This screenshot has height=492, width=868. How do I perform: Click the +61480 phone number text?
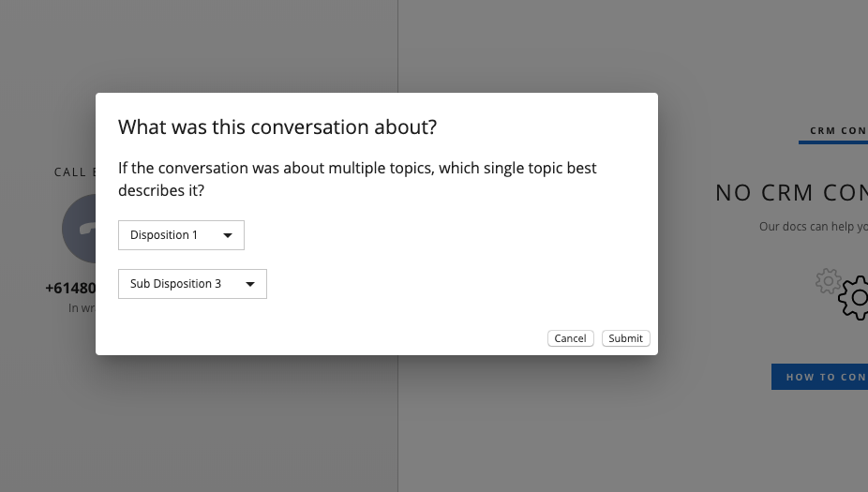coord(71,289)
